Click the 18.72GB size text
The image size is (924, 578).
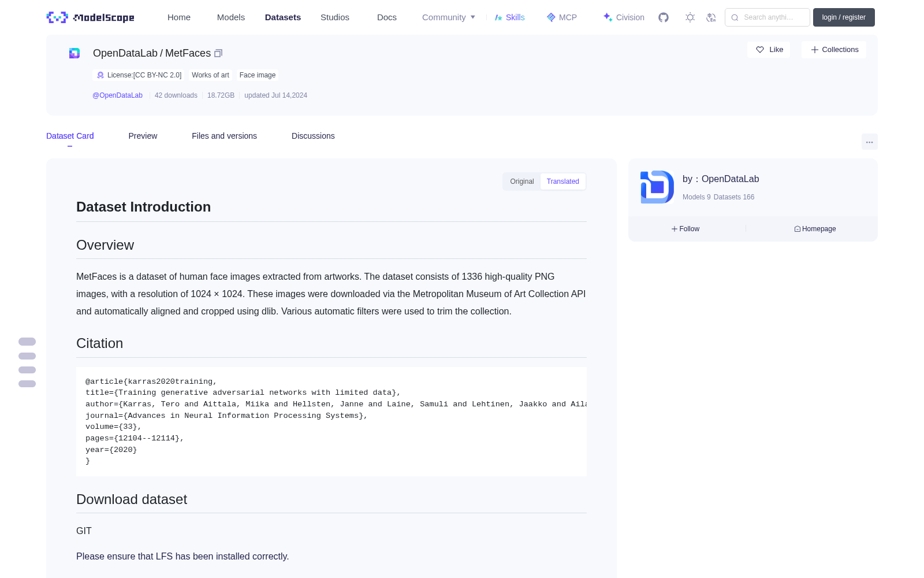pos(221,95)
